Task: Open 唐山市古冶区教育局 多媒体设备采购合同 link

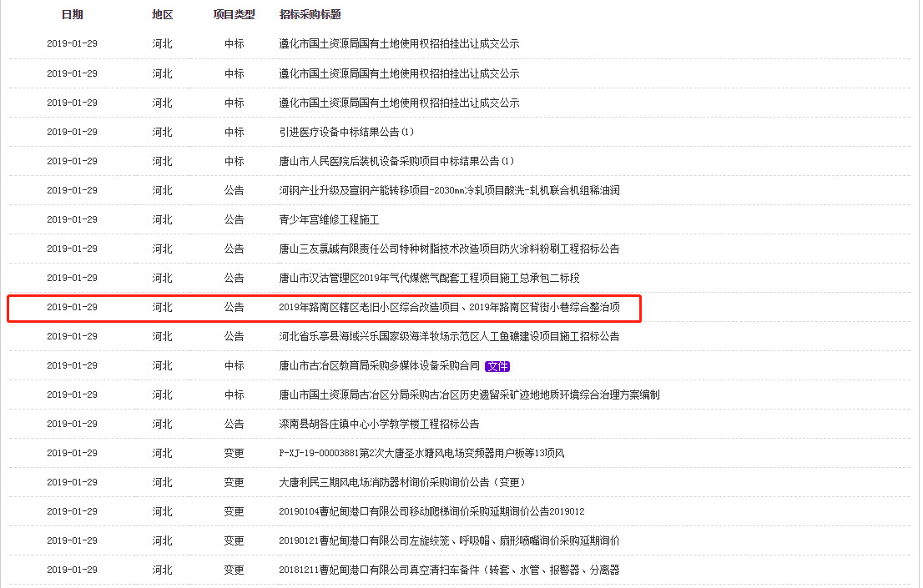Action: (x=380, y=365)
